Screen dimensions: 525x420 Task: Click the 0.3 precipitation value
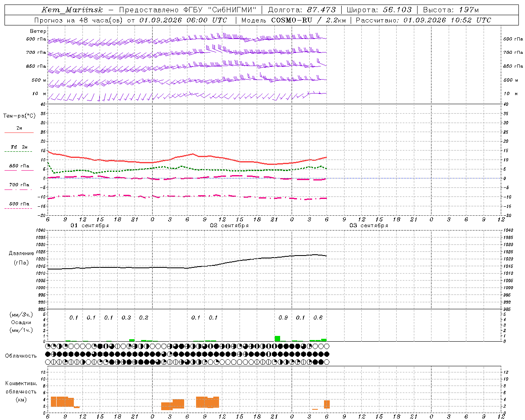tap(126, 318)
